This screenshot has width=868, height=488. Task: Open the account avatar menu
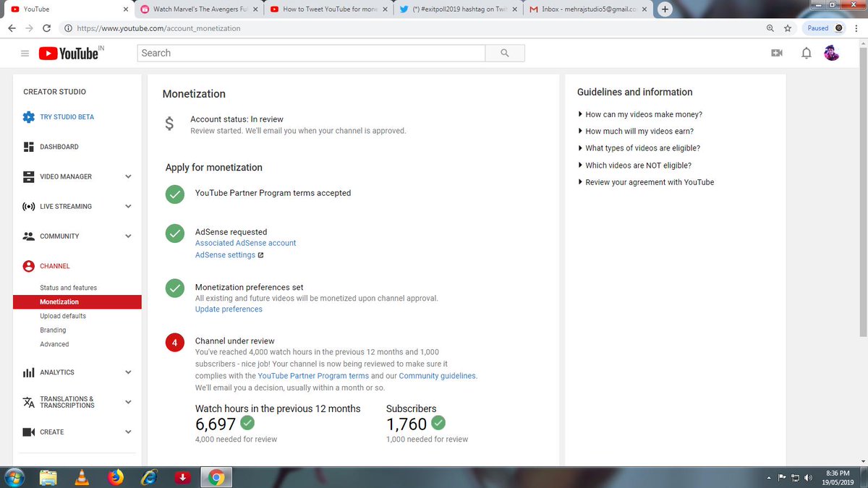pyautogui.click(x=832, y=53)
